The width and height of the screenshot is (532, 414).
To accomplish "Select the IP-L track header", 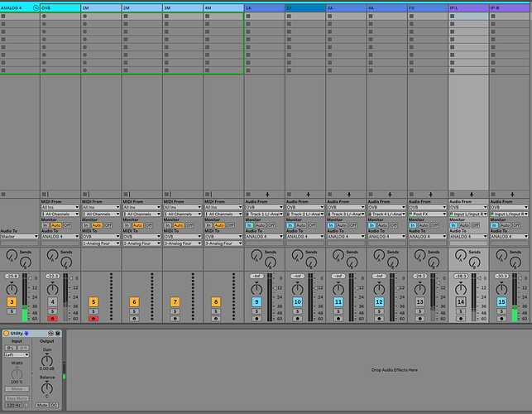I will (x=467, y=7).
